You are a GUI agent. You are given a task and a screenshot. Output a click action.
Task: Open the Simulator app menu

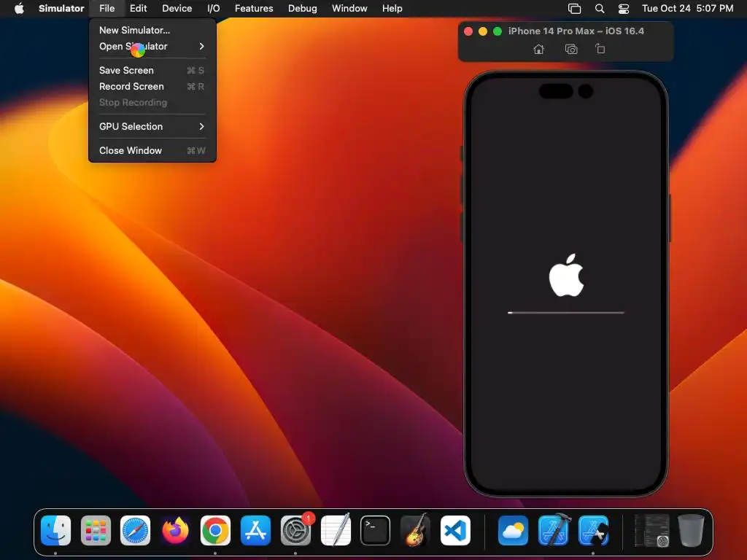point(61,8)
